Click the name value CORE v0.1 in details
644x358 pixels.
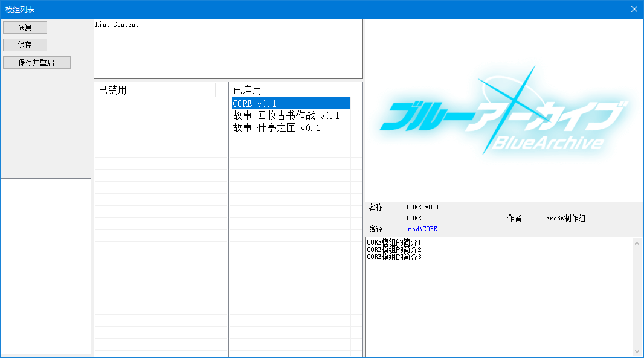pos(423,207)
